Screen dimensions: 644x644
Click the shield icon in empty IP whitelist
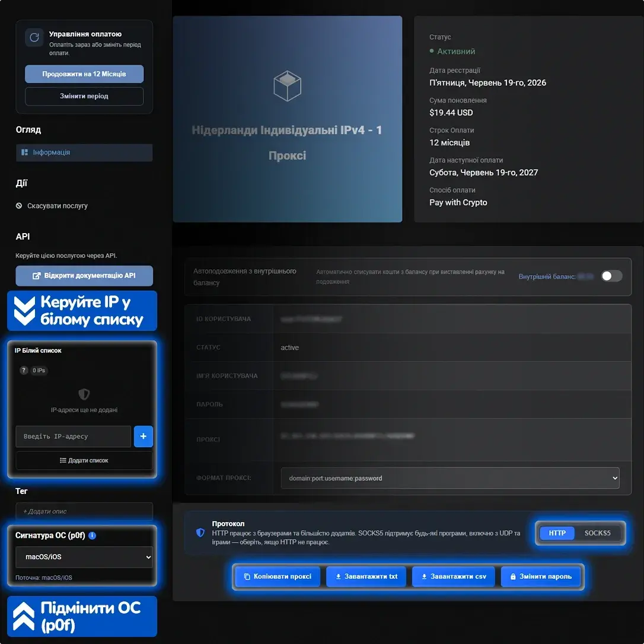(x=84, y=394)
